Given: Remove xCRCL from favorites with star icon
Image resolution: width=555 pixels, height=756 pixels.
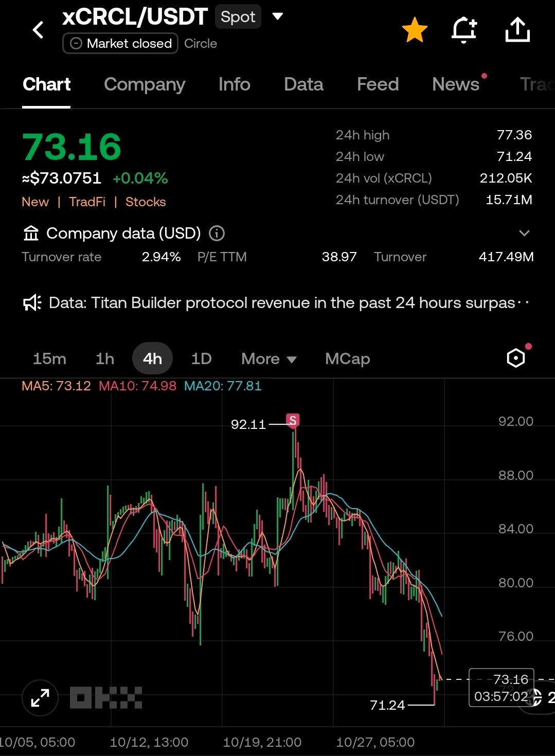Looking at the screenshot, I should pyautogui.click(x=415, y=30).
